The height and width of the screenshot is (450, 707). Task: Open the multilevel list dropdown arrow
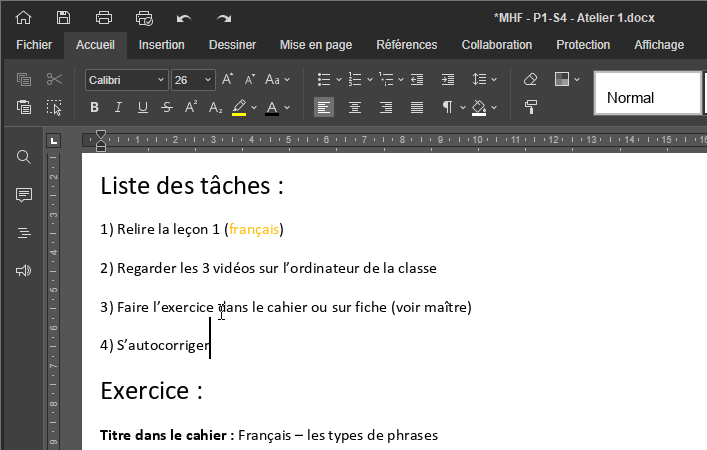[401, 80]
